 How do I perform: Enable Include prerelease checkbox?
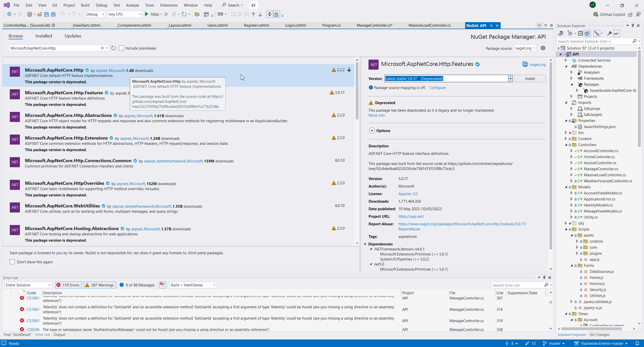pos(122,48)
